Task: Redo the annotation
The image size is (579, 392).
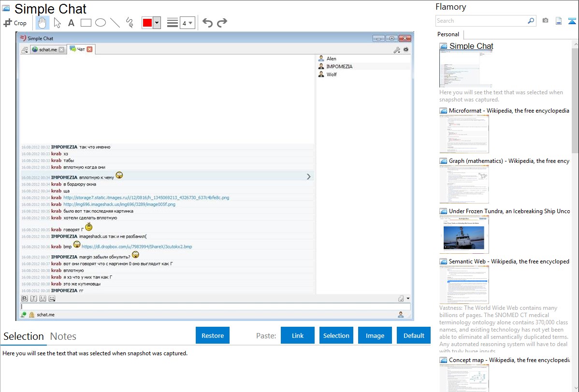Action: pos(222,23)
